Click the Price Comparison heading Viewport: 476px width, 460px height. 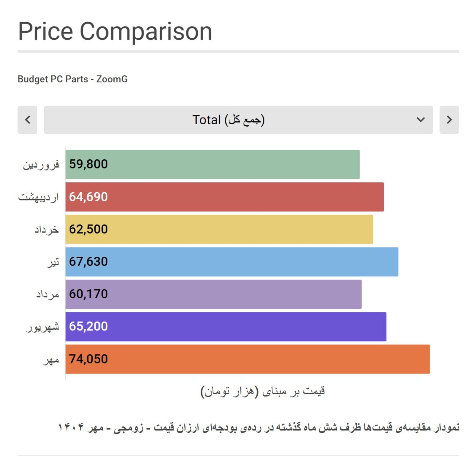[x=115, y=31]
